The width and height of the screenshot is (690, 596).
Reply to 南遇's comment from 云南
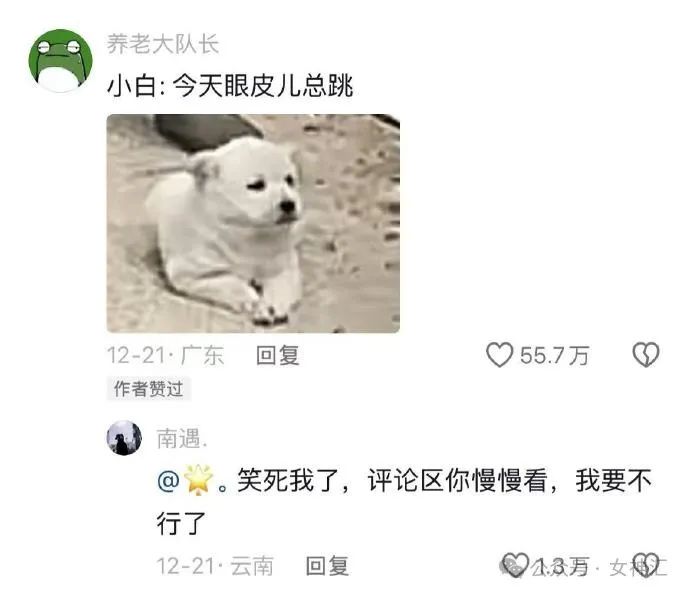pos(327,566)
